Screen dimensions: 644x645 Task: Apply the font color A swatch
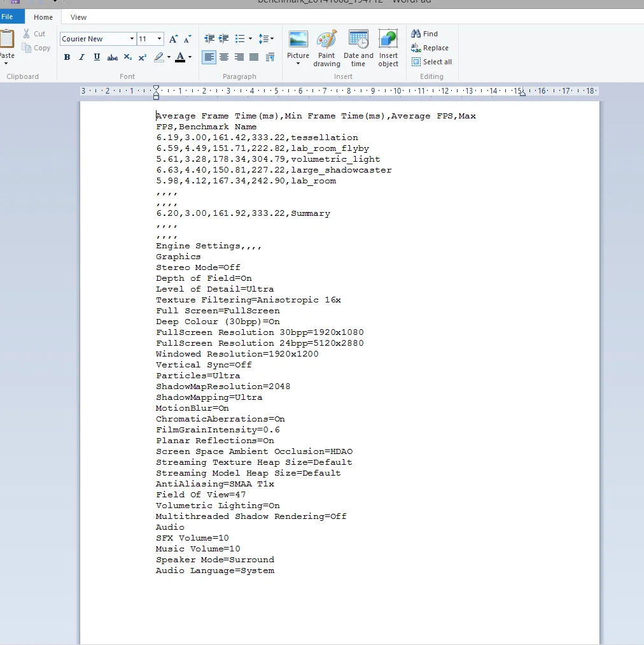tap(179, 57)
